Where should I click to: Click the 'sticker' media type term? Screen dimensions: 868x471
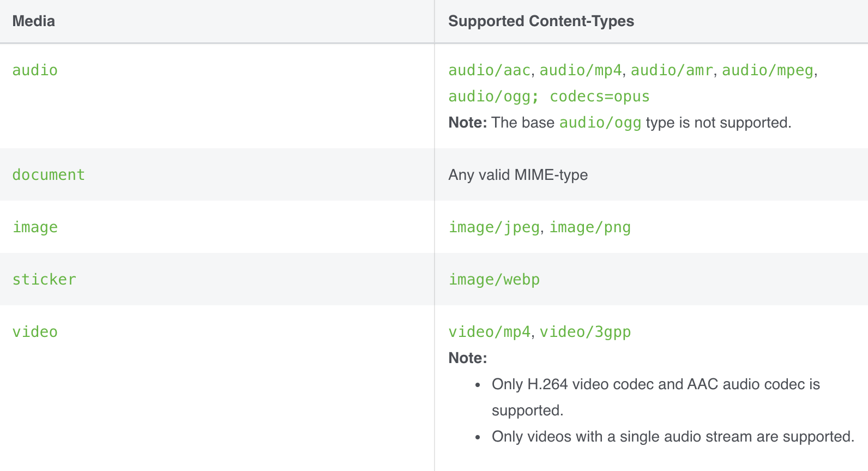[x=44, y=280]
